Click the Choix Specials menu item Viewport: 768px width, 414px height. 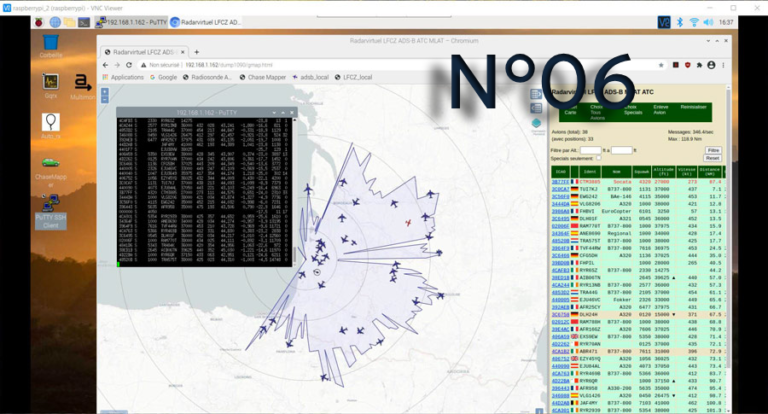pos(632,110)
